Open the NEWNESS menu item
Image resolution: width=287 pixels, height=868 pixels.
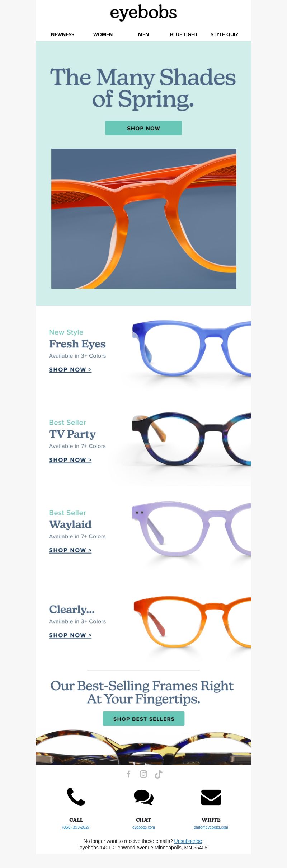pyautogui.click(x=63, y=34)
